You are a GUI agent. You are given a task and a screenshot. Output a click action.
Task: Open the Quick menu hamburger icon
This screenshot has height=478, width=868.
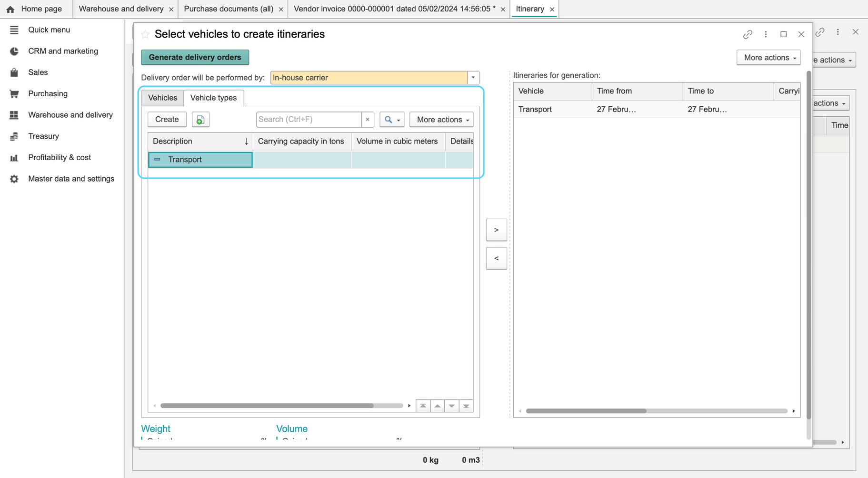[x=14, y=30]
